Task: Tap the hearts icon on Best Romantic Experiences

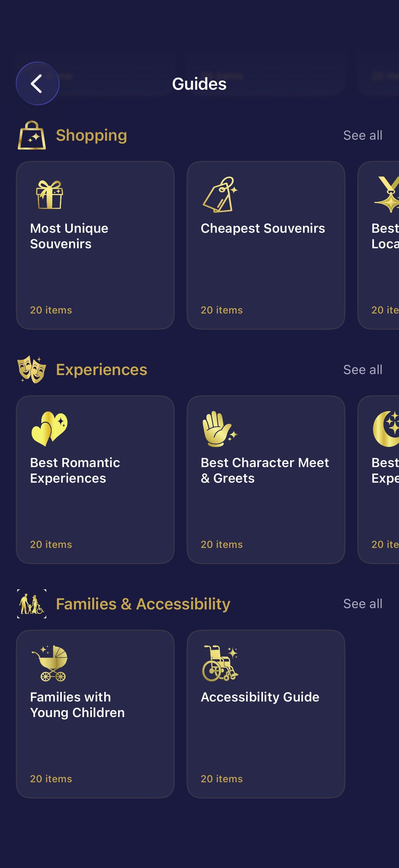Action: coord(50,430)
